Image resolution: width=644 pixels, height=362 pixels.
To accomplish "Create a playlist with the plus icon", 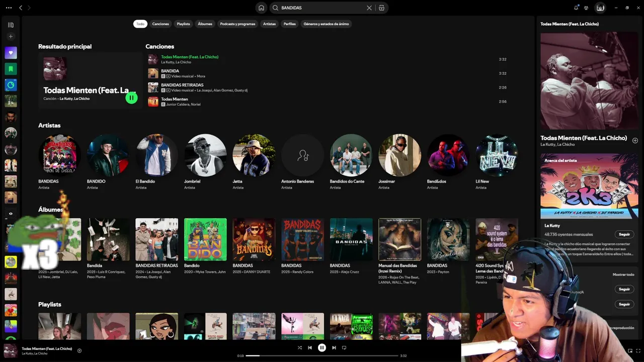I will click(x=11, y=37).
